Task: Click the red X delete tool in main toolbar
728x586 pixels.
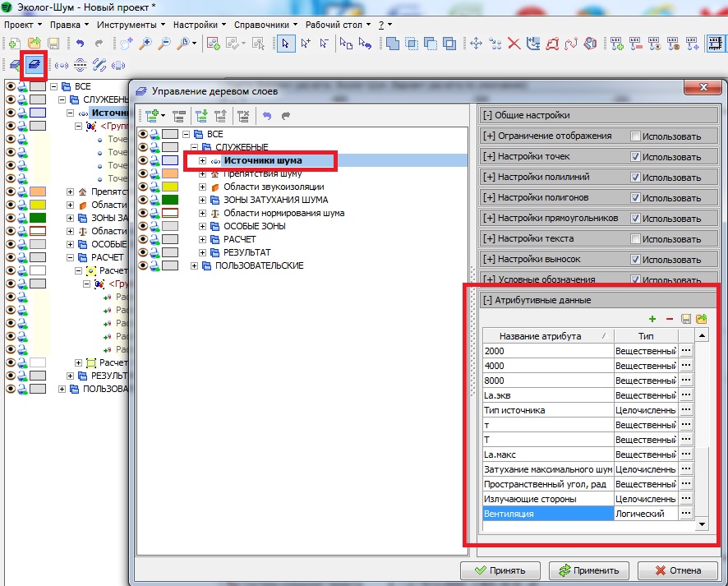Action: (x=514, y=44)
